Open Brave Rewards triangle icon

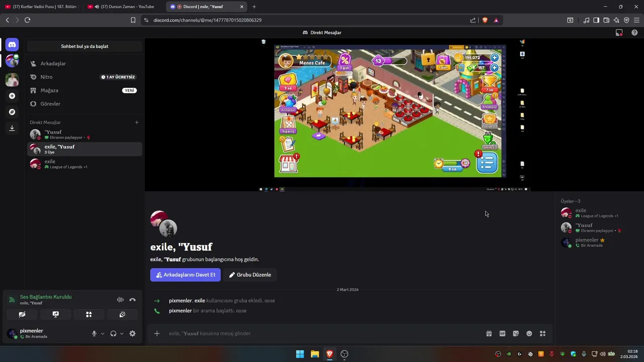pyautogui.click(x=496, y=20)
